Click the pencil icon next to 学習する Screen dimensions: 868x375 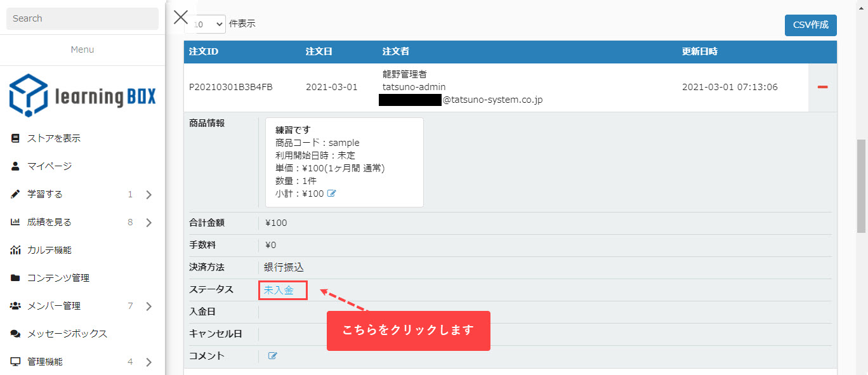pos(15,194)
